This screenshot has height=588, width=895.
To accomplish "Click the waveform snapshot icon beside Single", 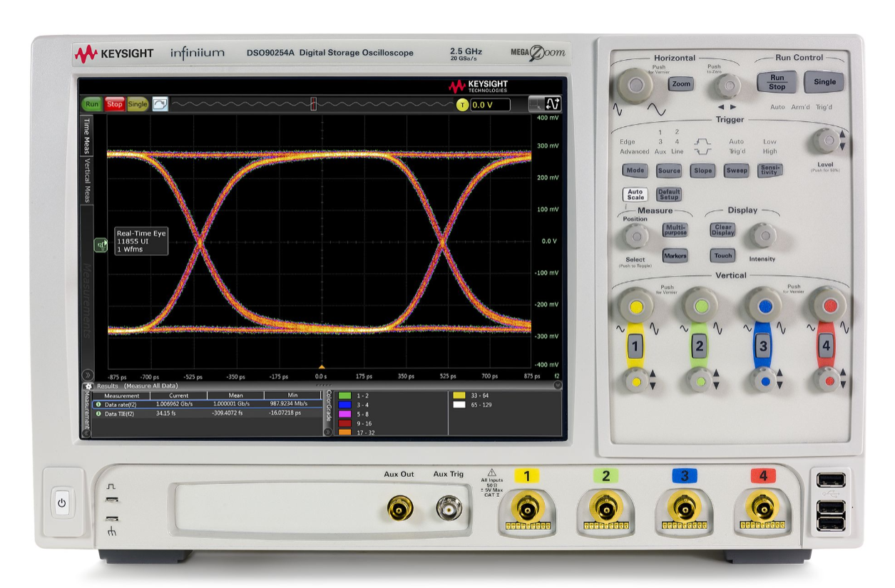I will 158,104.
